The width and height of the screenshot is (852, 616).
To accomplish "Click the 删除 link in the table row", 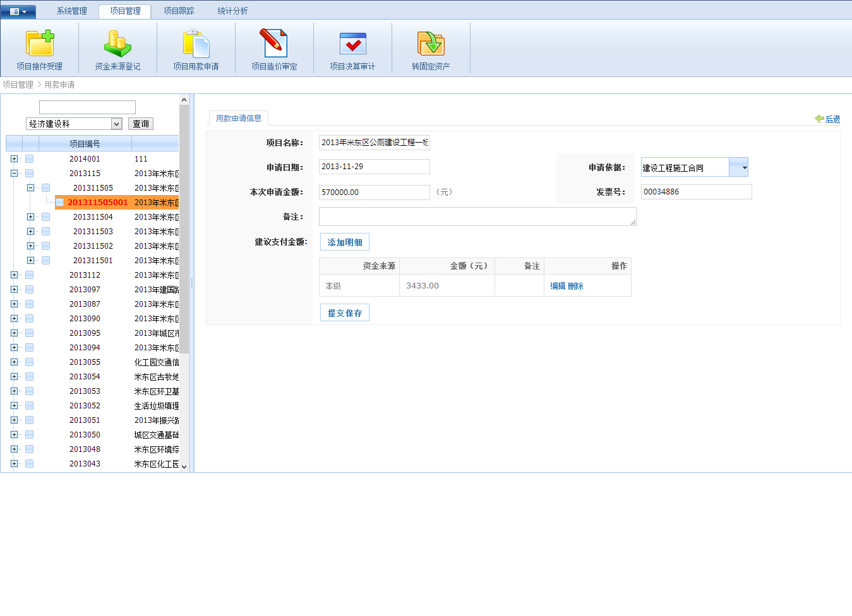I will (575, 287).
